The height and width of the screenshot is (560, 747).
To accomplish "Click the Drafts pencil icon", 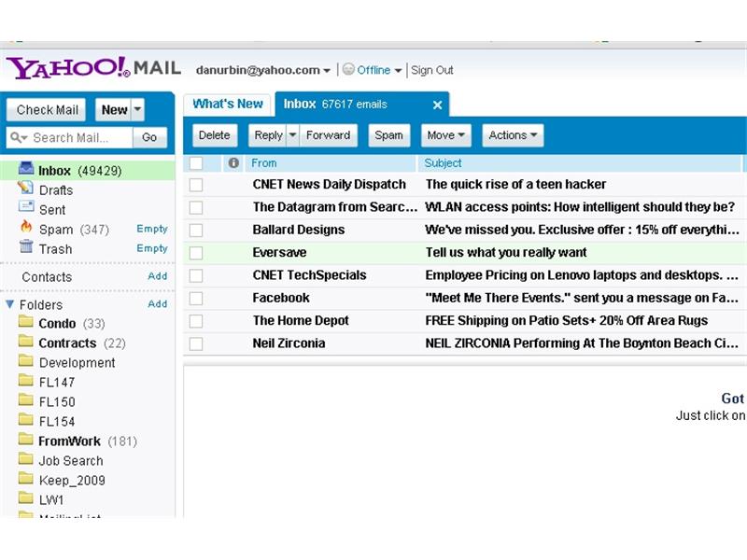I will click(x=25, y=188).
